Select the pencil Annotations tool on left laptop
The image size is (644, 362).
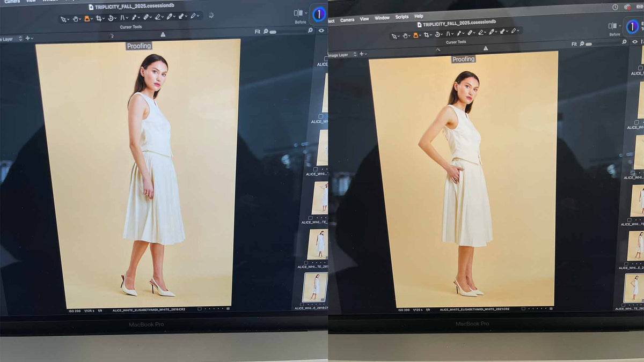(x=193, y=16)
